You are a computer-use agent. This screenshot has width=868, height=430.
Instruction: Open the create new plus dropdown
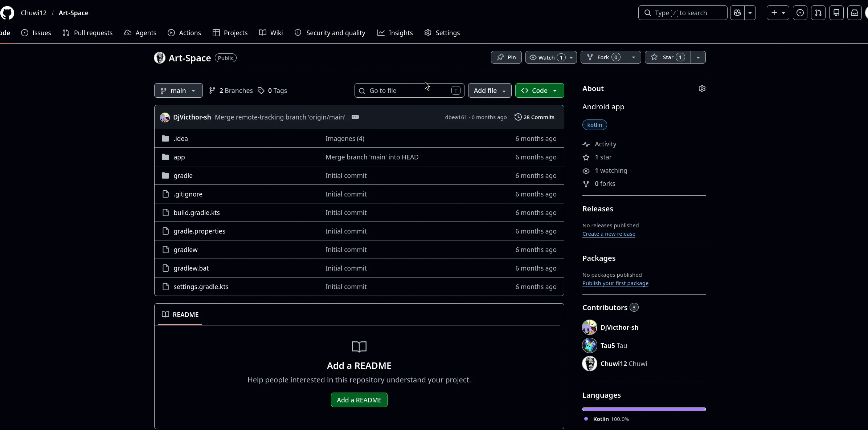(778, 13)
